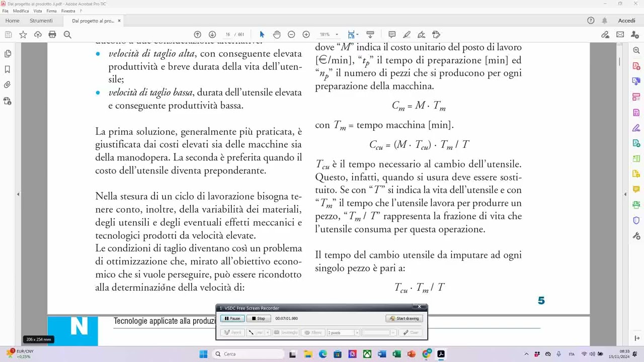Open File Explorer from the taskbar
Viewport: 644px width, 362px height.
pos(308,354)
